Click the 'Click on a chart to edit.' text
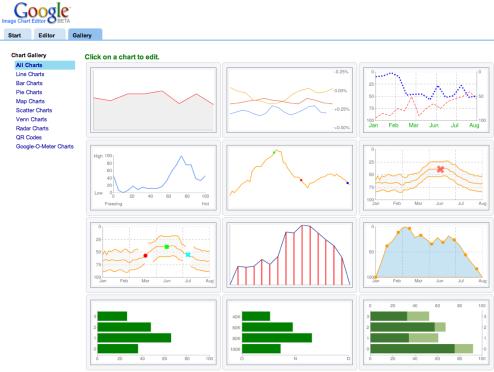 coord(122,57)
